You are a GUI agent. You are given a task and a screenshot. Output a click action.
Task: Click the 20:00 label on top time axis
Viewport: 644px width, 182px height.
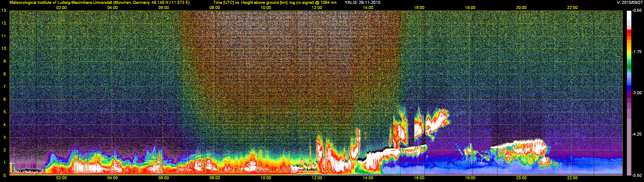(x=521, y=8)
